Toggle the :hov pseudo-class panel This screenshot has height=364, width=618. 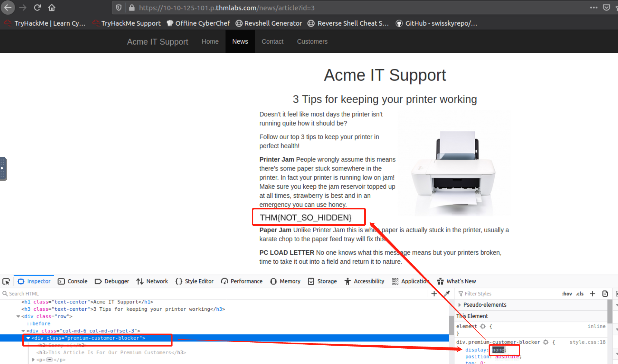[x=567, y=293]
